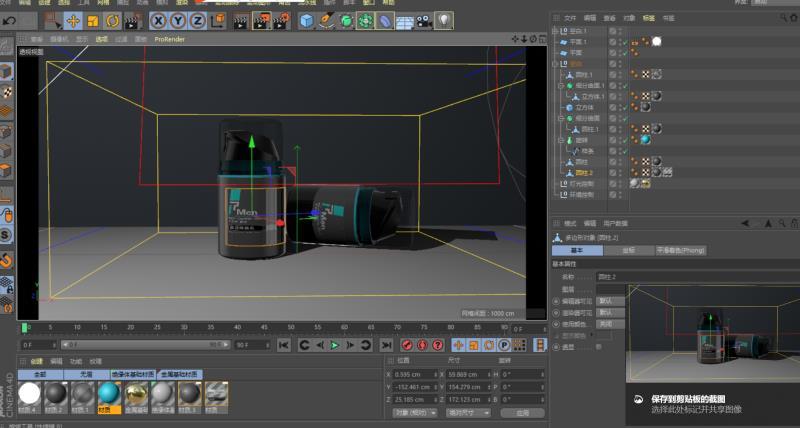Click the cube primitive icon
Image resolution: width=800 pixels, height=428 pixels.
coord(306,20)
